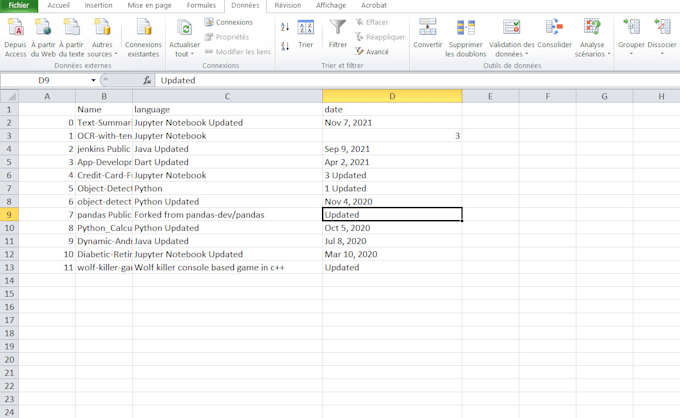Click the formula bar showing Updated
This screenshot has width=680, height=418.
(x=400, y=80)
